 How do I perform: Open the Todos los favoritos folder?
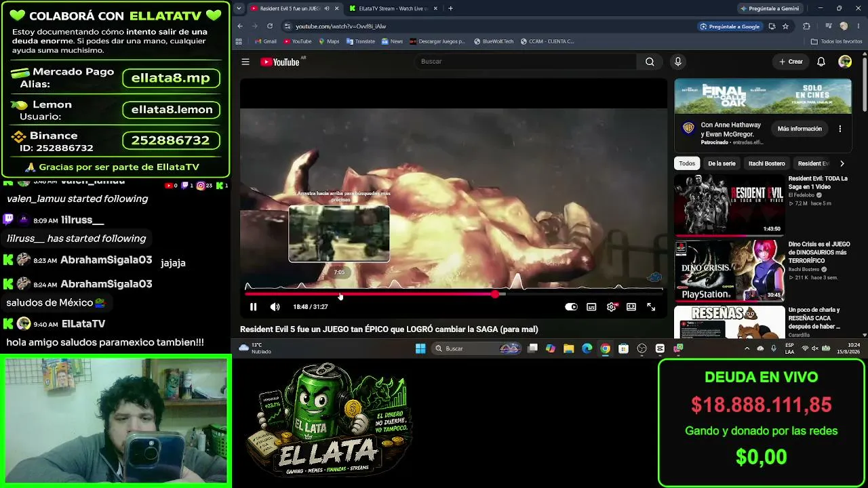[x=837, y=41]
